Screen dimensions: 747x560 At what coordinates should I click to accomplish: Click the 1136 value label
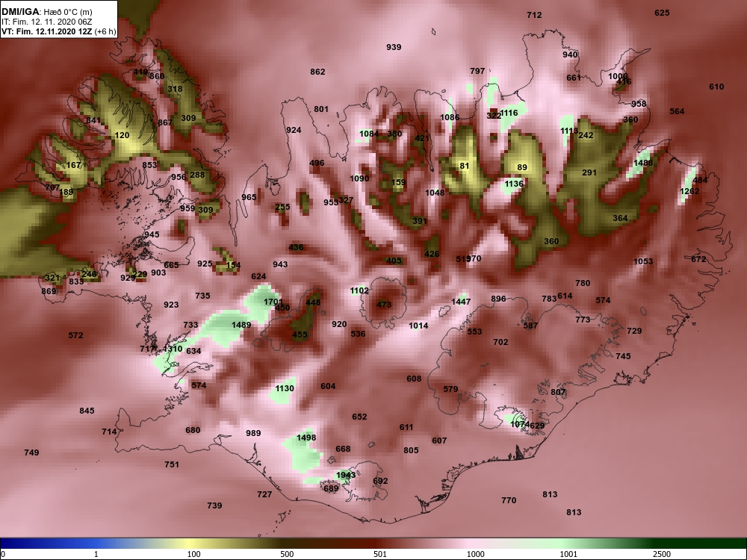514,184
